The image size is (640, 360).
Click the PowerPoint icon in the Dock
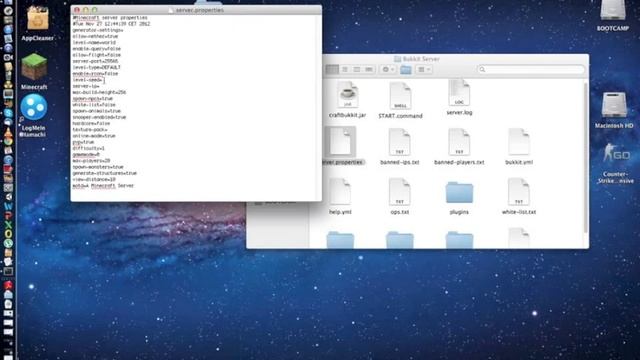tap(8, 216)
